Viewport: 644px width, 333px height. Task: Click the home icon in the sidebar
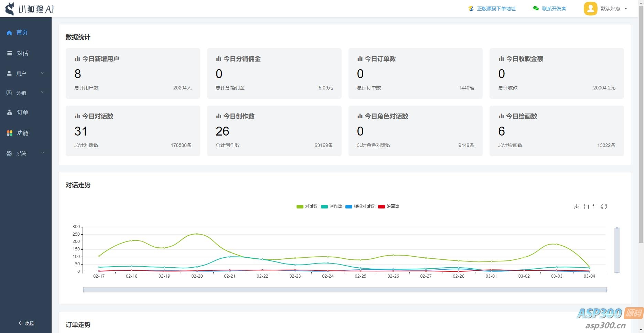click(x=9, y=33)
